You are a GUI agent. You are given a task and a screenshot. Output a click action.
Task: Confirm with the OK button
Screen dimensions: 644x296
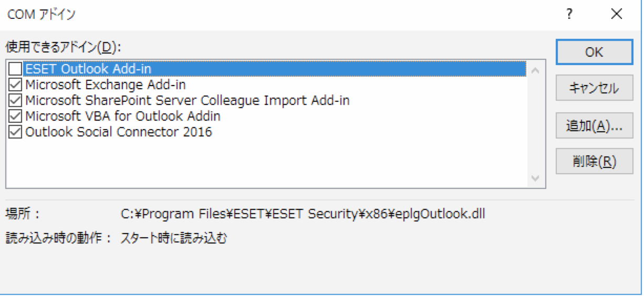594,52
